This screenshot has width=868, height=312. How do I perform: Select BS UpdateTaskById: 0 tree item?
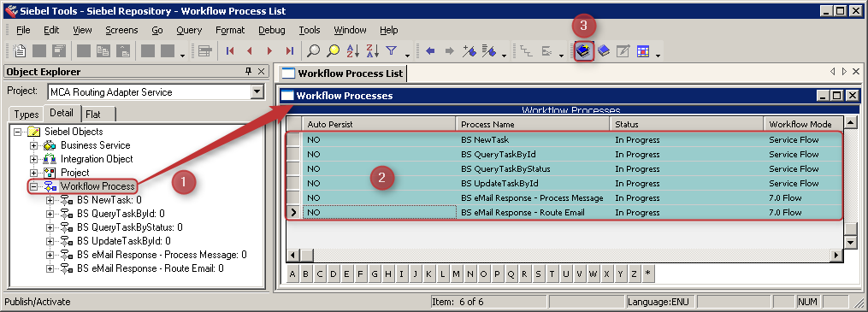[123, 241]
